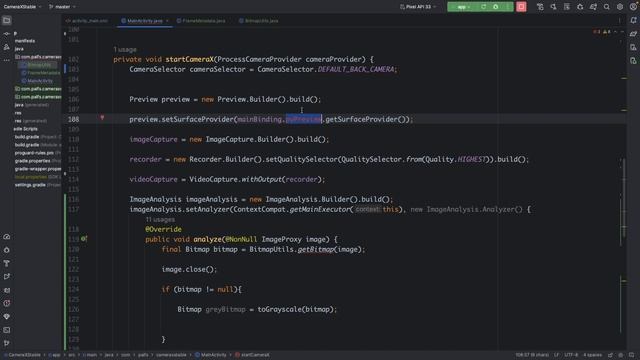Close the MainActivity.java tab
This screenshot has width=640, height=360.
click(167, 20)
